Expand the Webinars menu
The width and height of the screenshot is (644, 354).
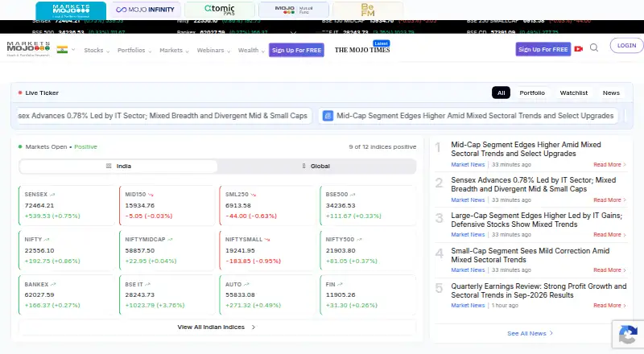pos(213,50)
